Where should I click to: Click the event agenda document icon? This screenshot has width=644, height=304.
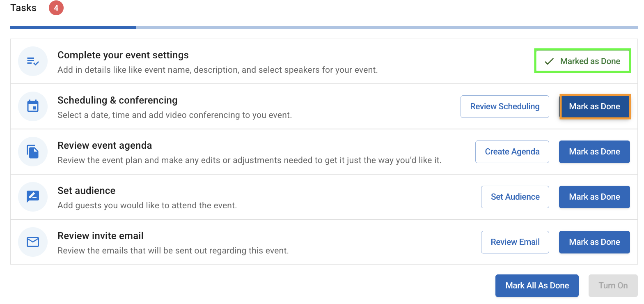point(33,152)
